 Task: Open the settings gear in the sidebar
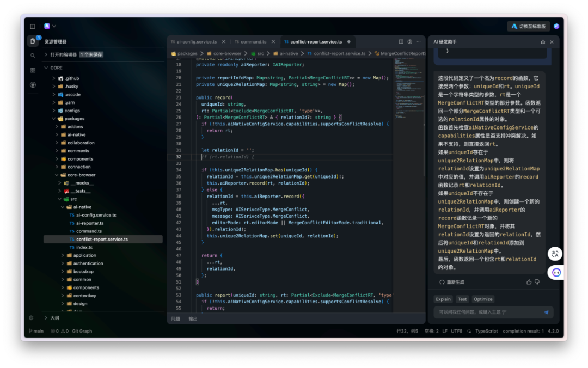pos(31,318)
